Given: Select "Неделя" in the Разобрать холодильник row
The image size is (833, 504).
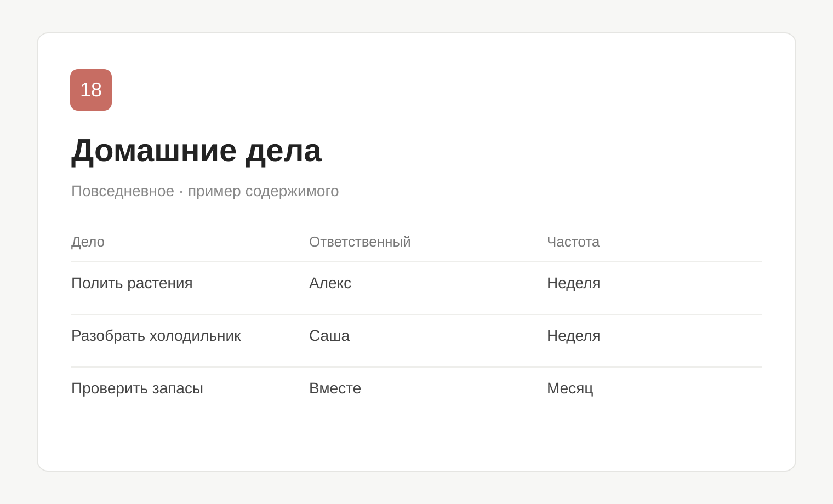Looking at the screenshot, I should [574, 336].
